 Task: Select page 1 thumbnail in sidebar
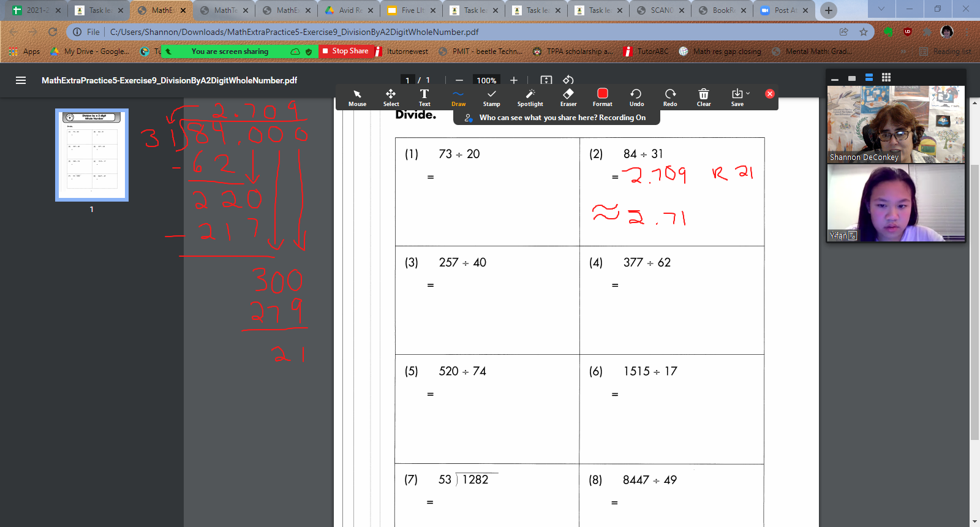point(92,155)
